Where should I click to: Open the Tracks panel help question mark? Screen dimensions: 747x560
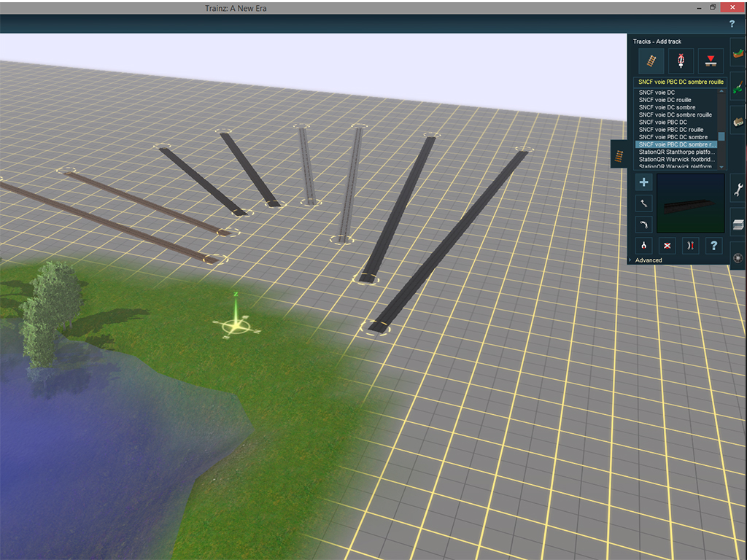tap(713, 246)
